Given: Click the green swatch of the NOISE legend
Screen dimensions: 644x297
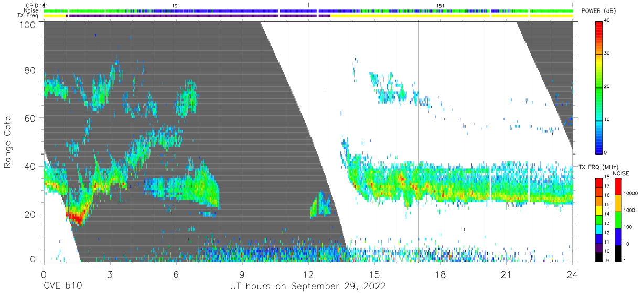Looking at the screenshot, I should [618, 220].
